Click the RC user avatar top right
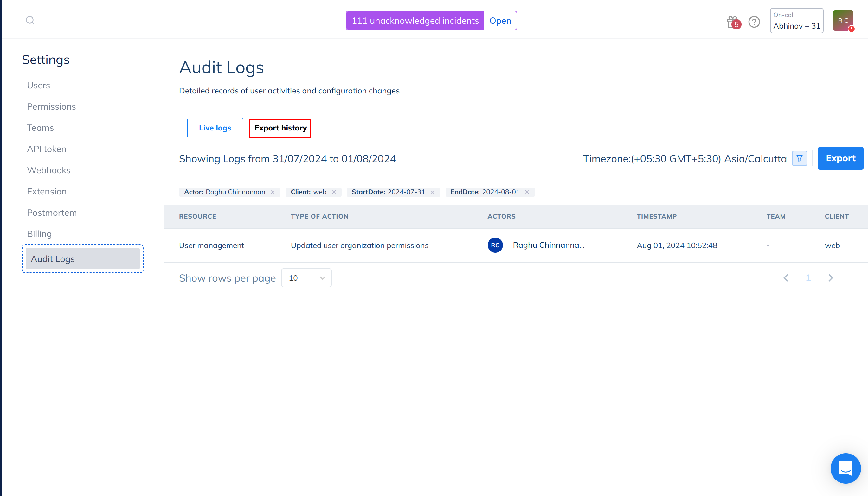The height and width of the screenshot is (496, 868). coord(843,21)
